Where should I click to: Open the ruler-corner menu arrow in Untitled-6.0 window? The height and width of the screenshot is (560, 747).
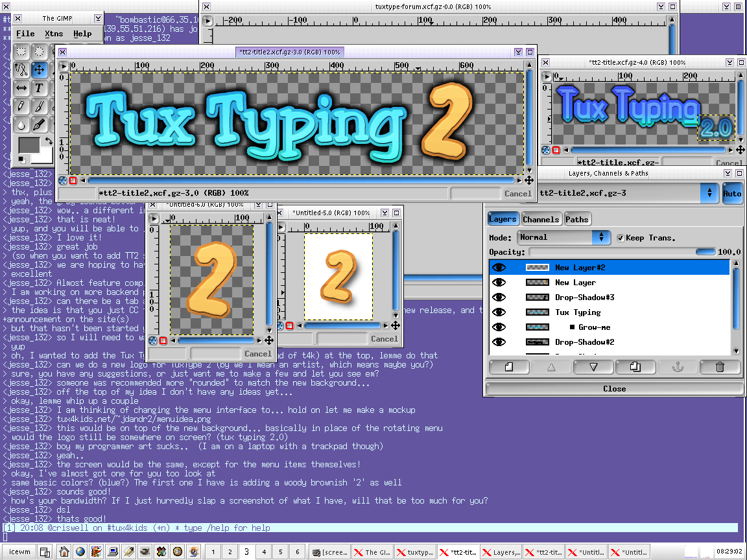coord(154,218)
